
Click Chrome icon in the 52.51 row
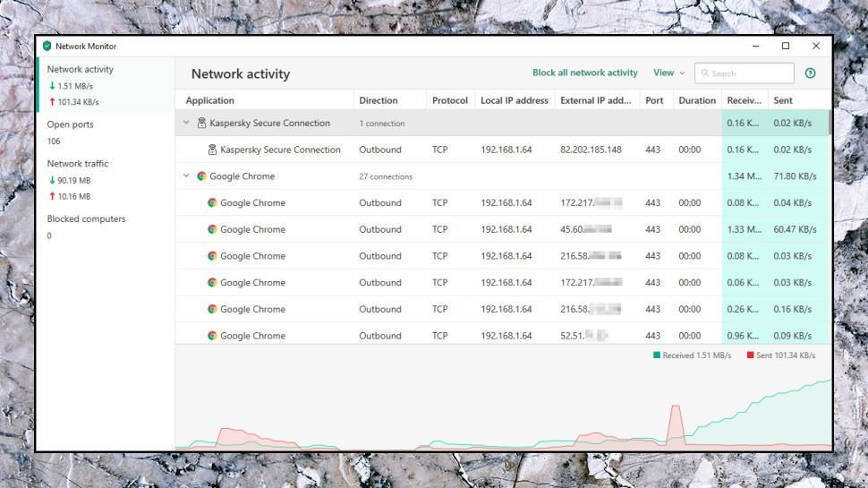coord(212,336)
